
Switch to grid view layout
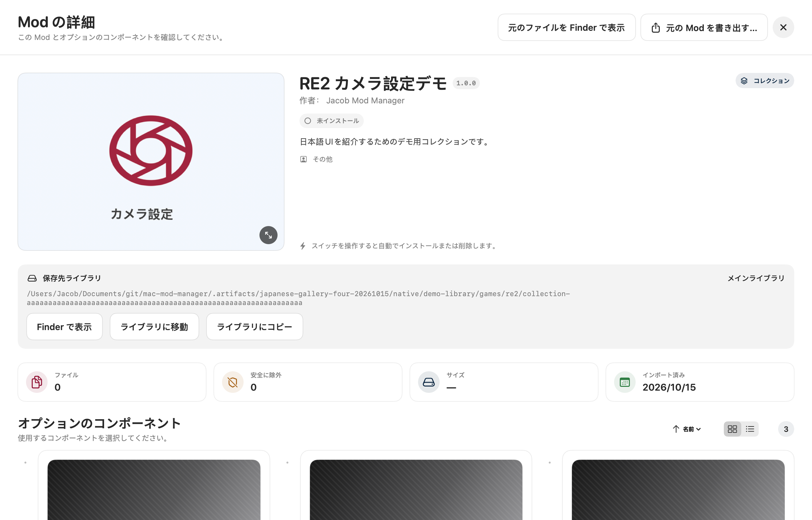[732, 429]
